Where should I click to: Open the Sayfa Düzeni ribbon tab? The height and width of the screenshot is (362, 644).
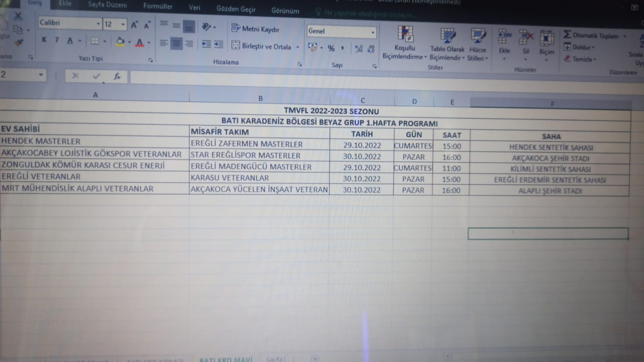108,5
